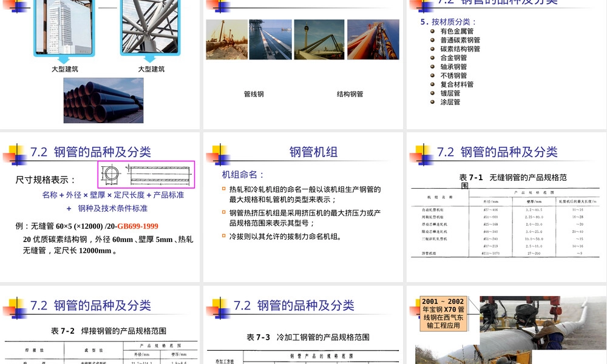Click the '轴承钢管' bullet item
Screen dimensions: 607x364
[x=453, y=67]
